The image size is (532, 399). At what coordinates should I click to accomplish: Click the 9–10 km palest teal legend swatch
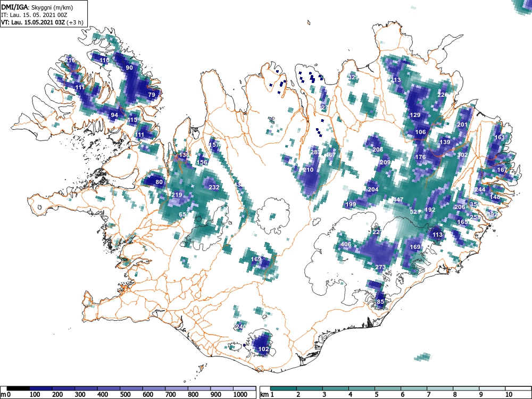492,388
